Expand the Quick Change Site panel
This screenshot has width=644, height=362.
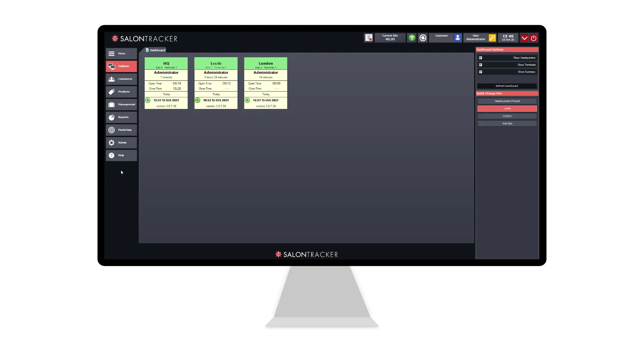pyautogui.click(x=507, y=93)
